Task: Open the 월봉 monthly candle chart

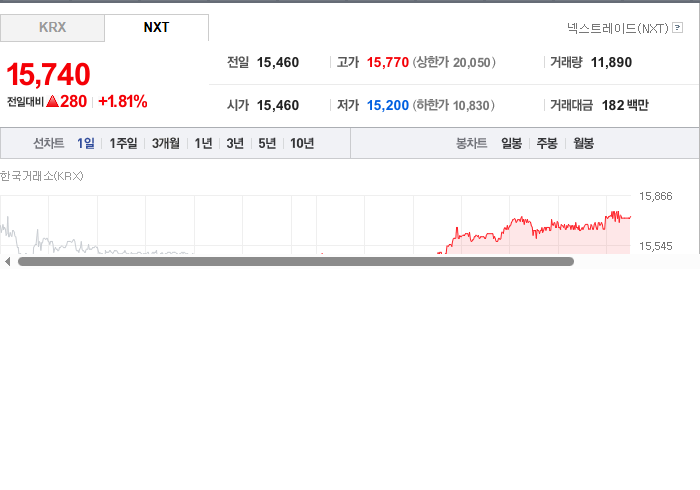Action: (583, 143)
